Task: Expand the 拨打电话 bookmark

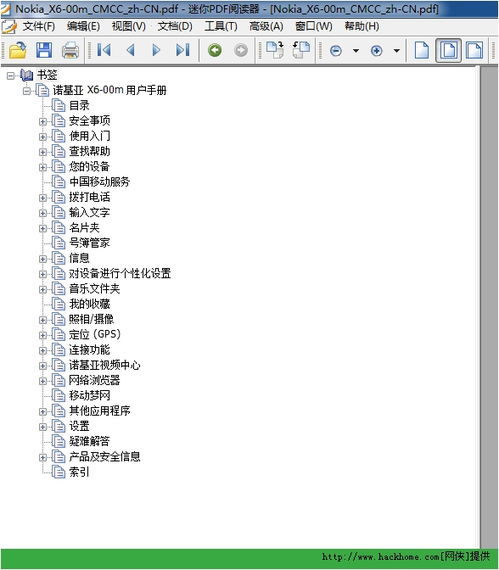Action: [43, 198]
